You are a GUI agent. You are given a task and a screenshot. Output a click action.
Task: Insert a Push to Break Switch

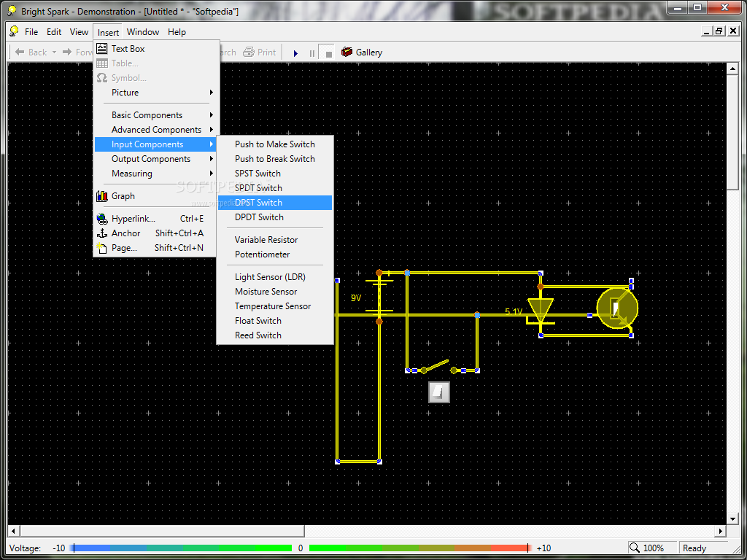[x=275, y=158]
